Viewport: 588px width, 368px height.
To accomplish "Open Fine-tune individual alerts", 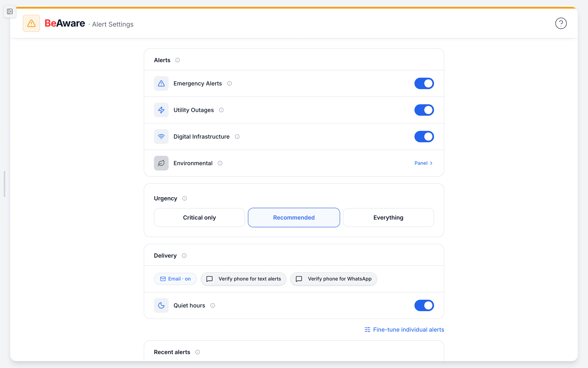I will (404, 330).
